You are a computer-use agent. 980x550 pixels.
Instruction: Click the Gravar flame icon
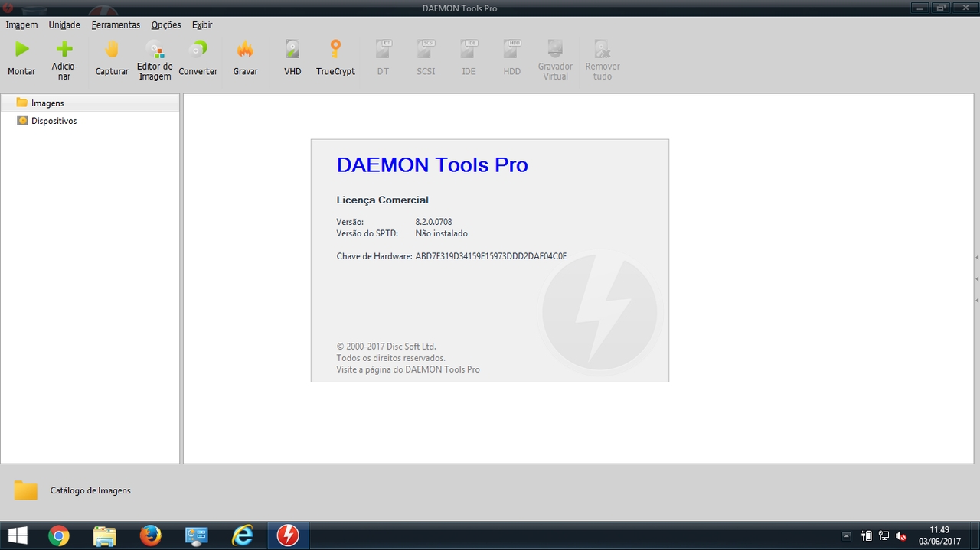245,50
